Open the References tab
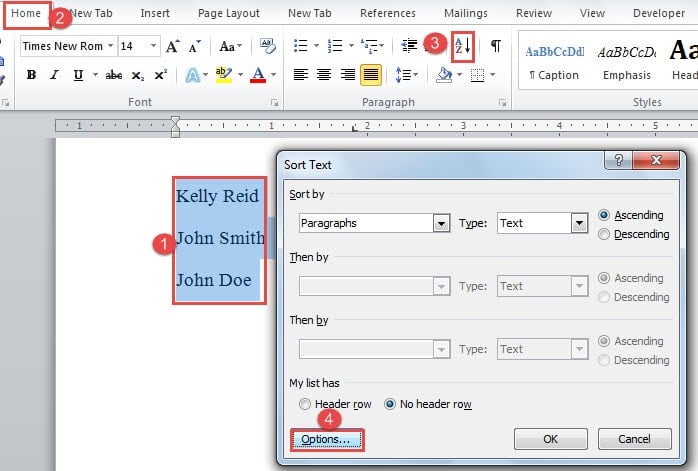The height and width of the screenshot is (471, 698). pyautogui.click(x=387, y=13)
